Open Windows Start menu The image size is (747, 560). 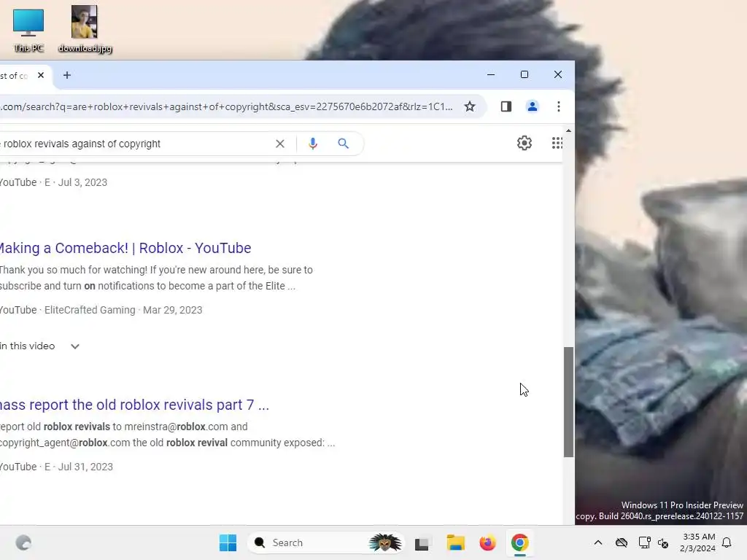click(228, 542)
